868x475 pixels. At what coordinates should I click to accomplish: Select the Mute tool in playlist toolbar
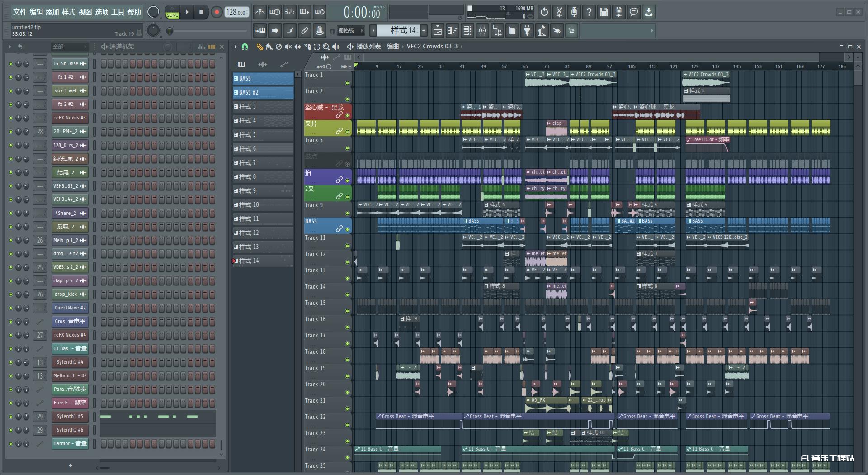(288, 47)
